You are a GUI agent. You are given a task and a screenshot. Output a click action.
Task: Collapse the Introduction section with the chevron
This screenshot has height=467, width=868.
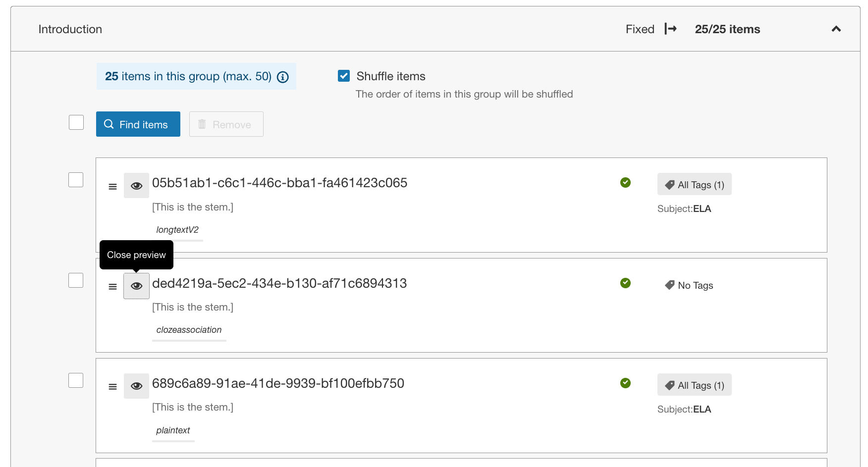coord(836,29)
